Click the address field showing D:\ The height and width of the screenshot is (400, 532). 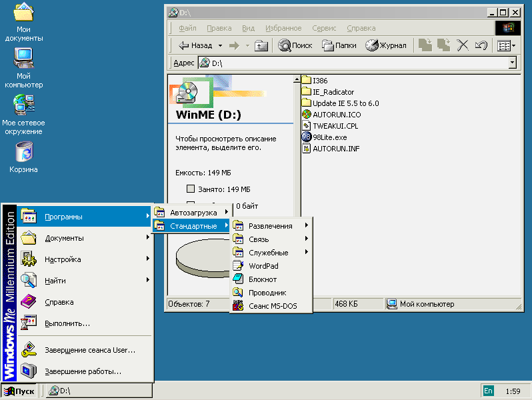(x=353, y=63)
